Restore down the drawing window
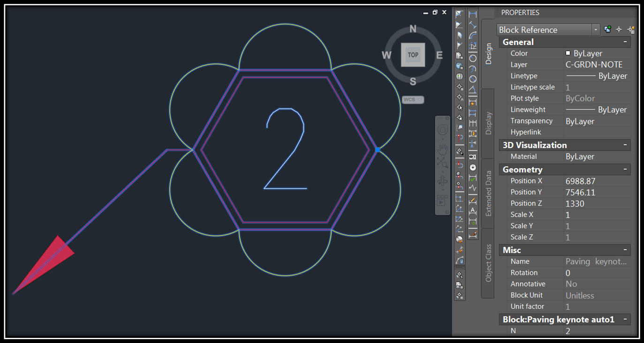This screenshot has width=644, height=343. pos(435,13)
